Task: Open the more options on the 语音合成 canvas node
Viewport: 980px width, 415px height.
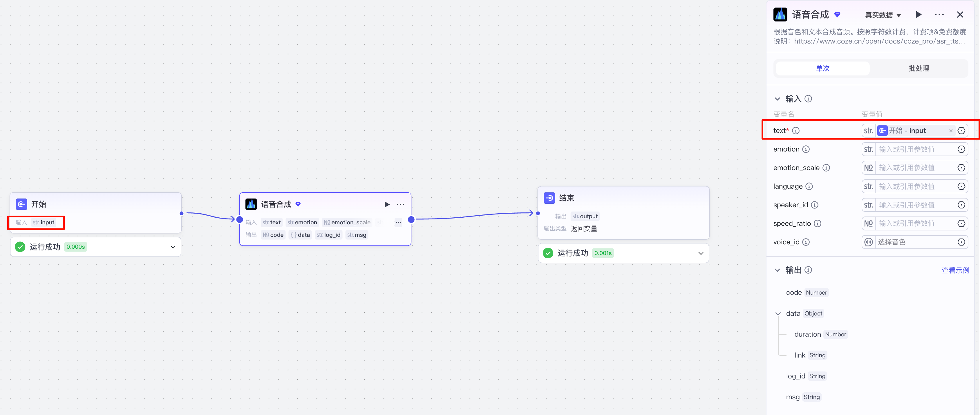Action: 400,205
